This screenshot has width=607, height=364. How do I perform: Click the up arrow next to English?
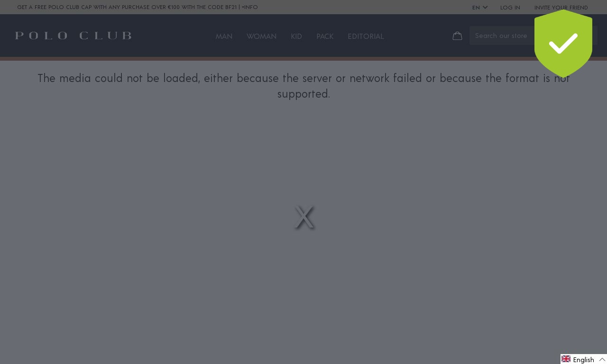[602, 360]
